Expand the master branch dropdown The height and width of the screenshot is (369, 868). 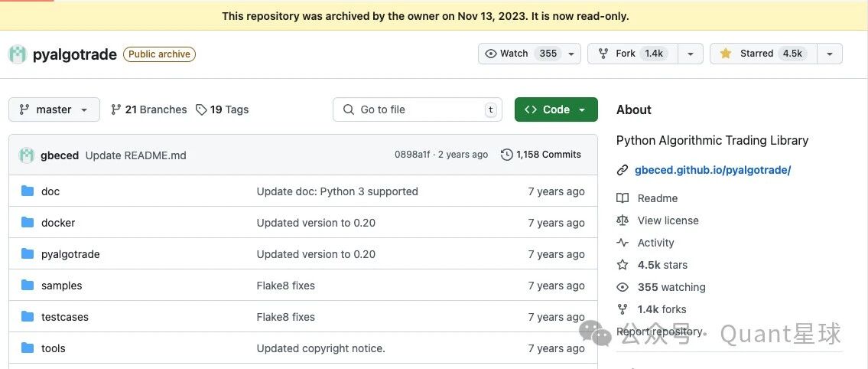[54, 109]
